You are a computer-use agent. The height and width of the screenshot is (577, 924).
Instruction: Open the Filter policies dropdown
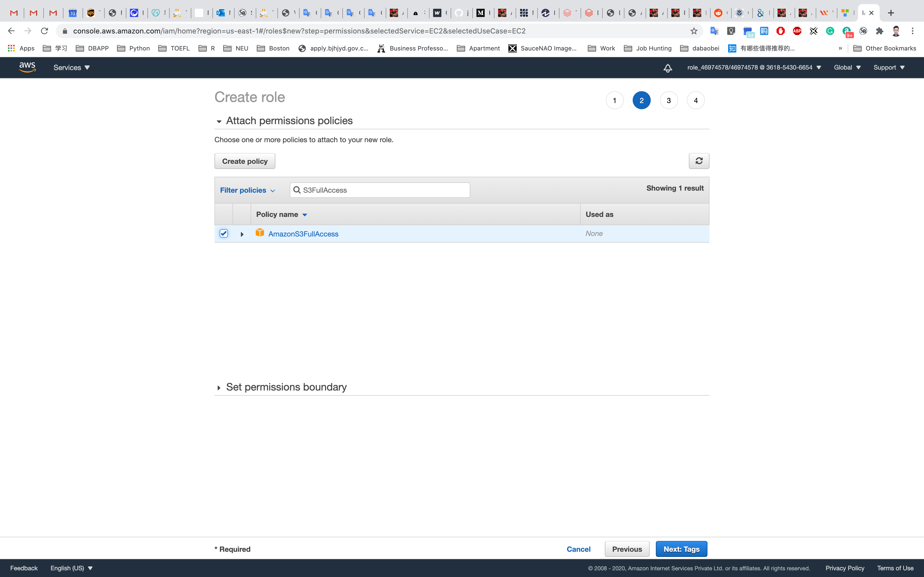247,190
